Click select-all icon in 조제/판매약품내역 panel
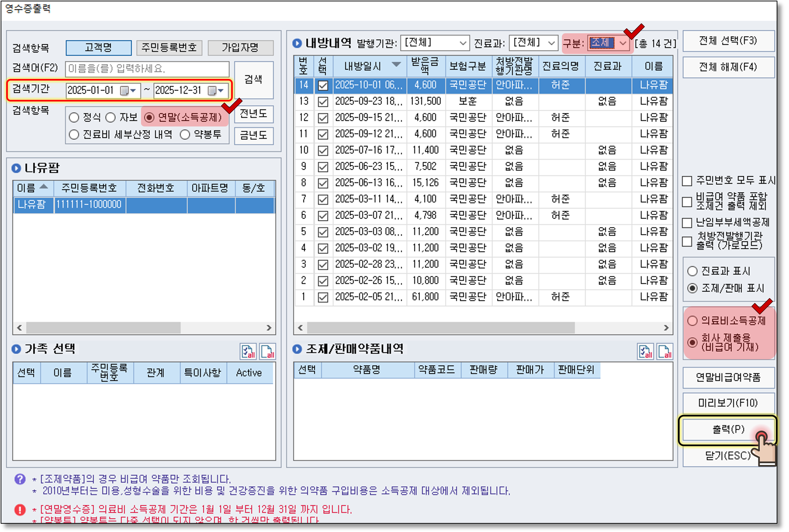Screen dimensions: 789x532 coord(645,352)
